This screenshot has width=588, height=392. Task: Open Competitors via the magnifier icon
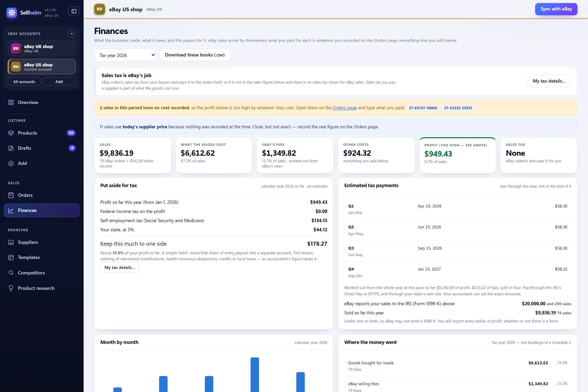[x=11, y=273]
